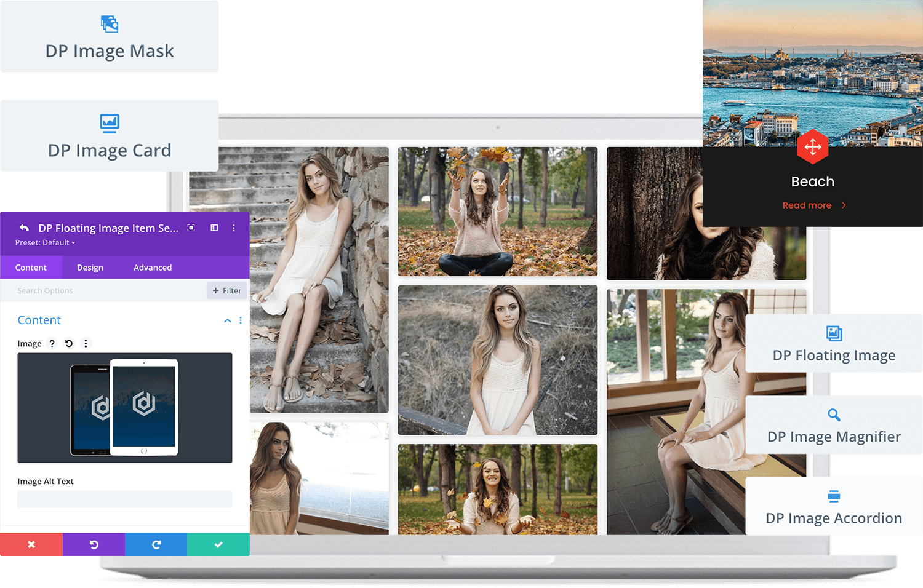Click the DP Floating Image label
The image size is (923, 588).
coord(834,356)
